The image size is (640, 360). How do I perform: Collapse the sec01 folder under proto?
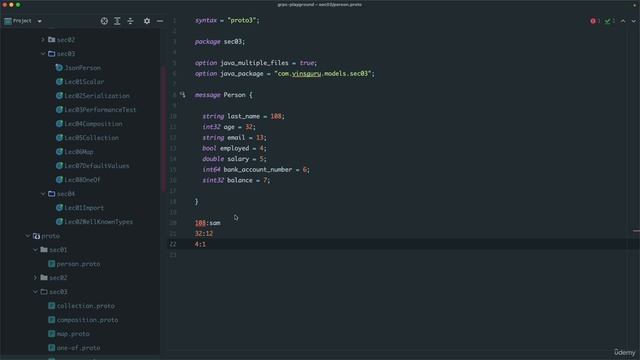[35, 249]
